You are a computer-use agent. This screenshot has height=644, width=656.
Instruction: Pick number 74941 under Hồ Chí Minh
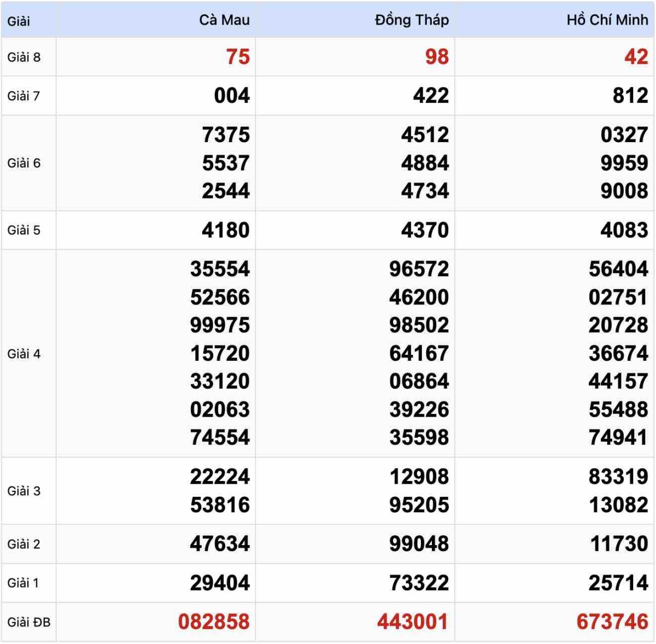click(618, 437)
